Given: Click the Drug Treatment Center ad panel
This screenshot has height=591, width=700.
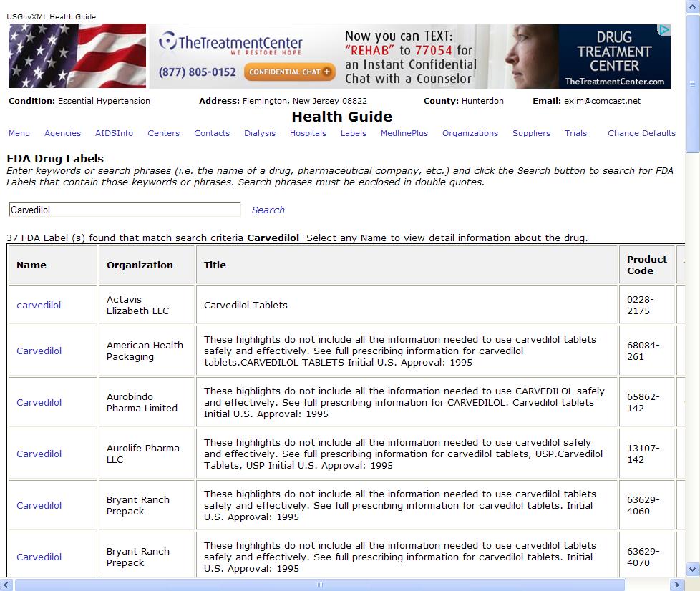Looking at the screenshot, I should 614,57.
